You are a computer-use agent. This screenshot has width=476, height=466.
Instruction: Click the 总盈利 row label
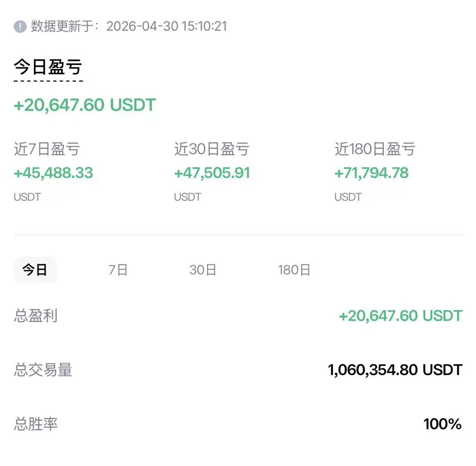[36, 316]
